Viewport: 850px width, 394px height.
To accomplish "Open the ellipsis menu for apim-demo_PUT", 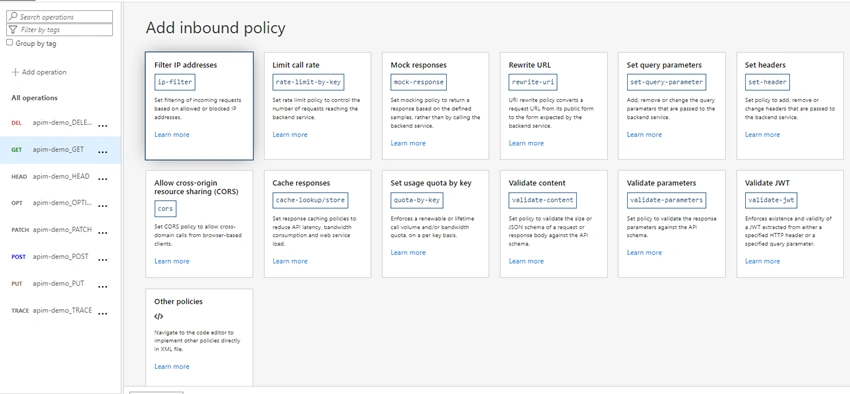I will (102, 286).
